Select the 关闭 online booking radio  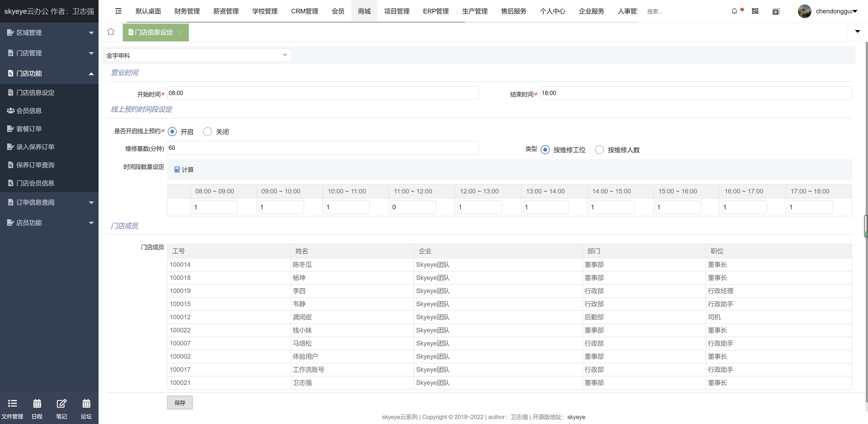(208, 131)
